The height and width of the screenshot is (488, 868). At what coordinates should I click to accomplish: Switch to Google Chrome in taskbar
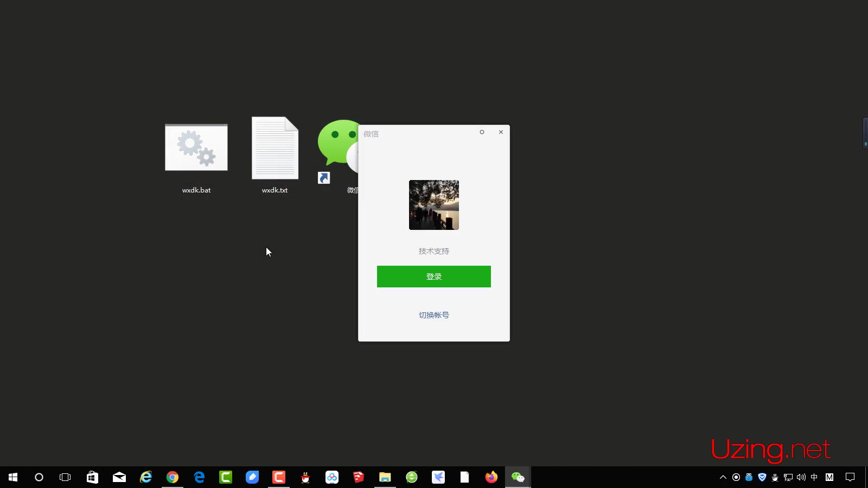pos(173,477)
